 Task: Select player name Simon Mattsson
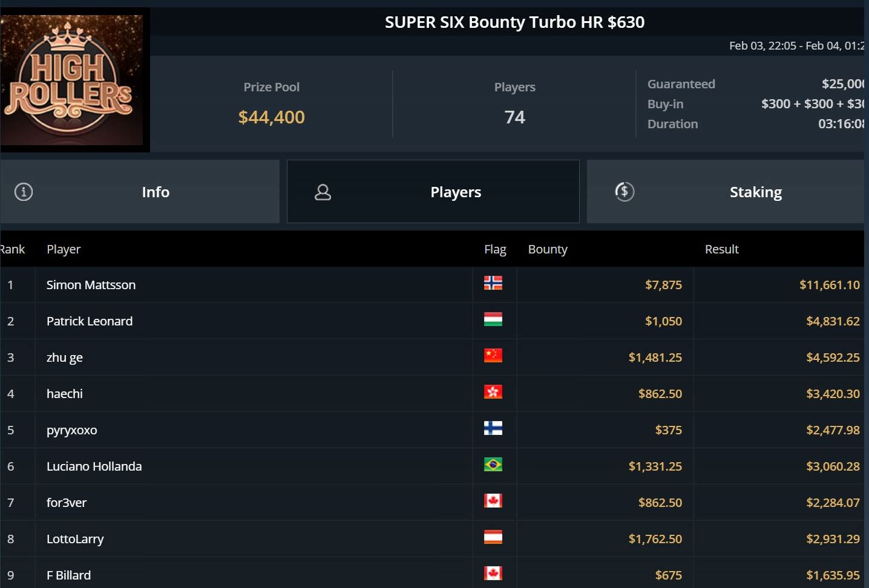pos(91,285)
